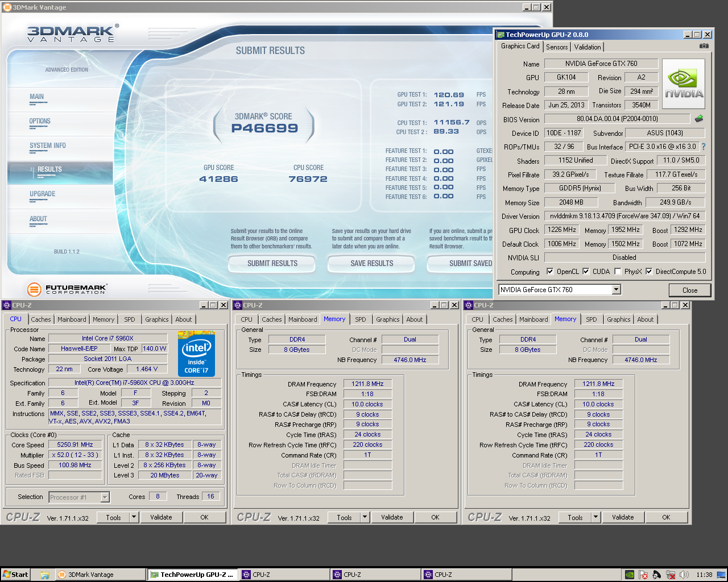
Task: Open the Graphics tab in the leftmost CPU-Z window
Action: point(157,319)
